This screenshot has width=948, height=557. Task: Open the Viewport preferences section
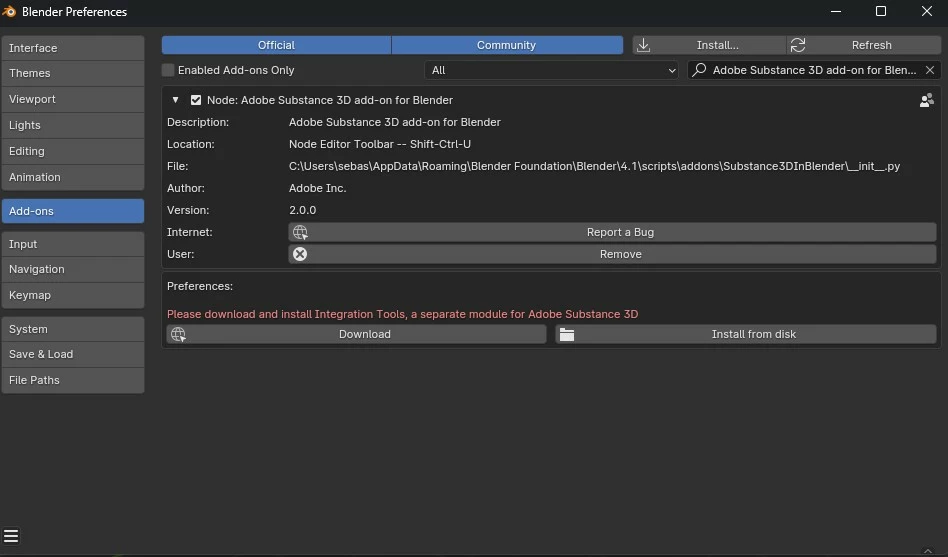(x=73, y=99)
